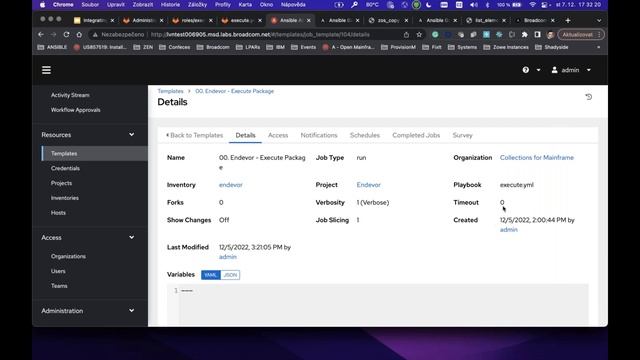Image resolution: width=640 pixels, height=360 pixels.
Task: Click inside the variables code editor
Action: pyautogui.click(x=378, y=304)
